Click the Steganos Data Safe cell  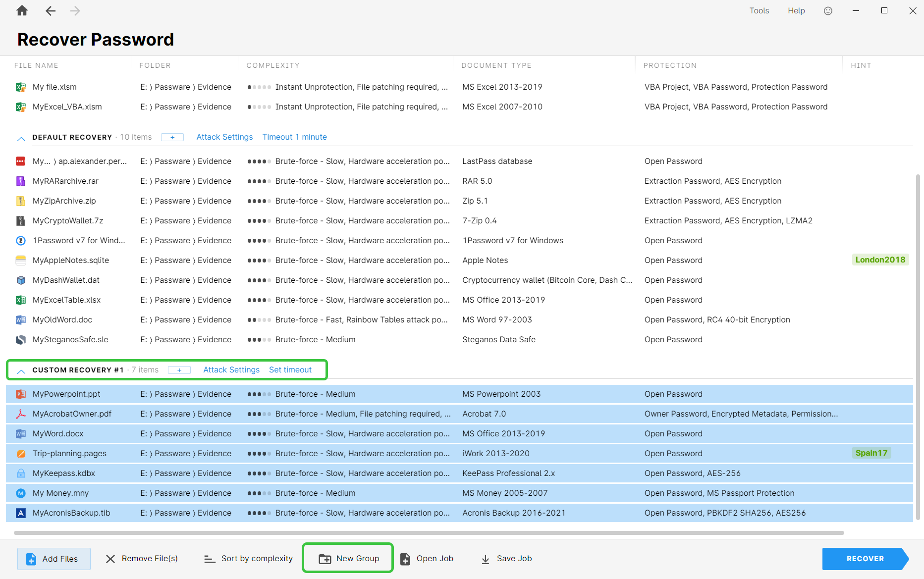[499, 340]
